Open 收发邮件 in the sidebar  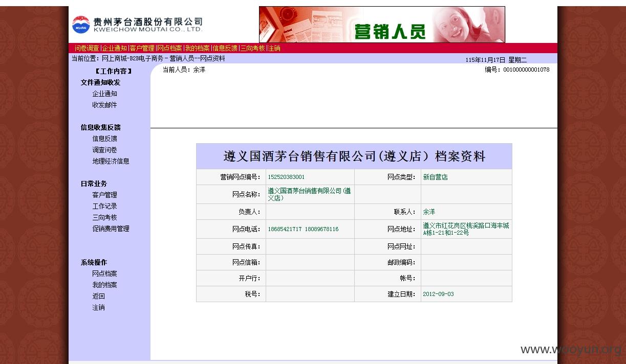[x=104, y=105]
